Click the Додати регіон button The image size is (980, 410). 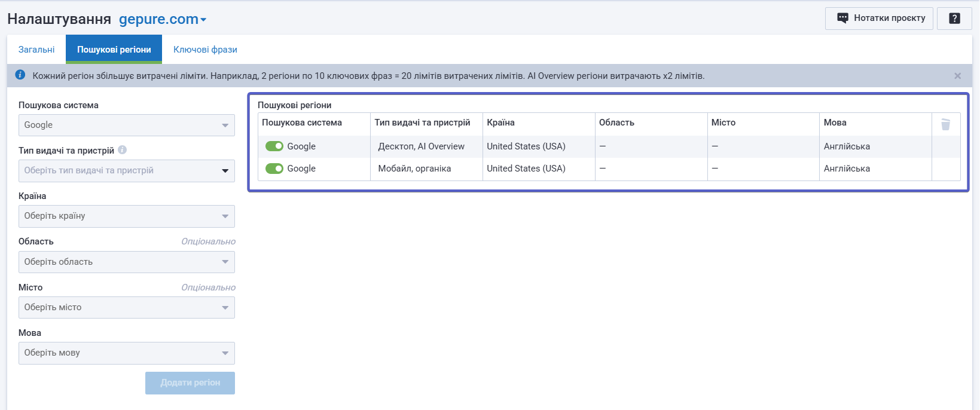tap(190, 383)
